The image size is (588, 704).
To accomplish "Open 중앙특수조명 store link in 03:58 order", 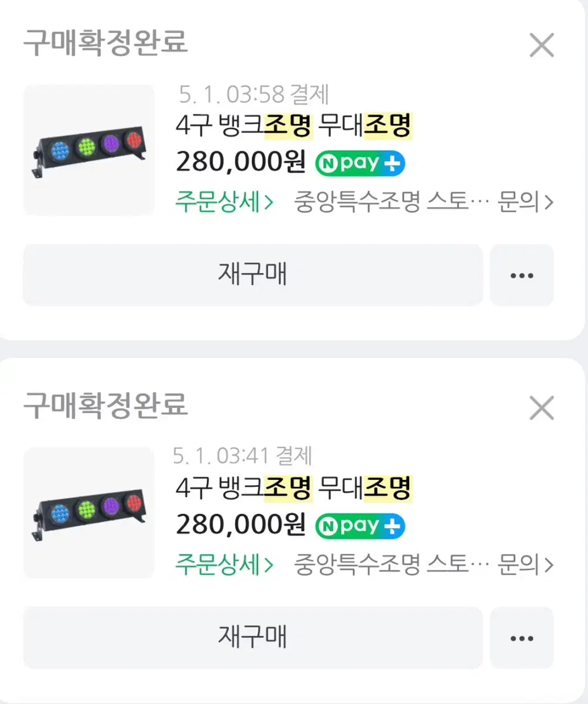I will pyautogui.click(x=392, y=202).
